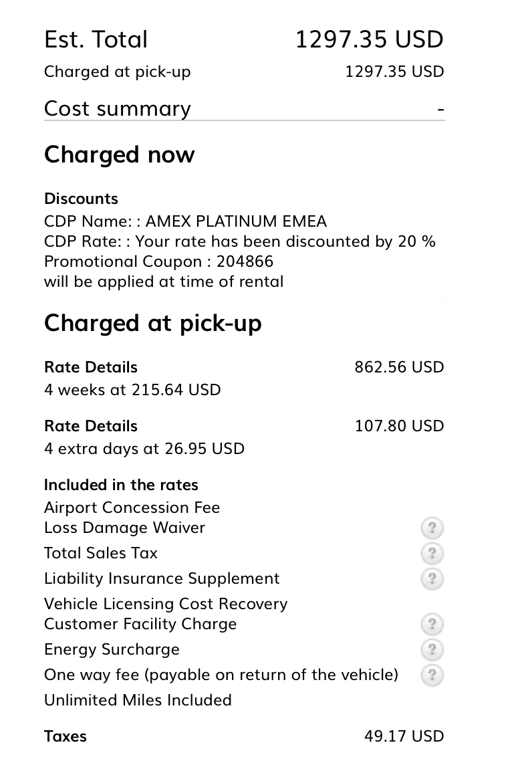Show Total Sales Tax help tooltip
The width and height of the screenshot is (532, 767).
click(x=432, y=554)
